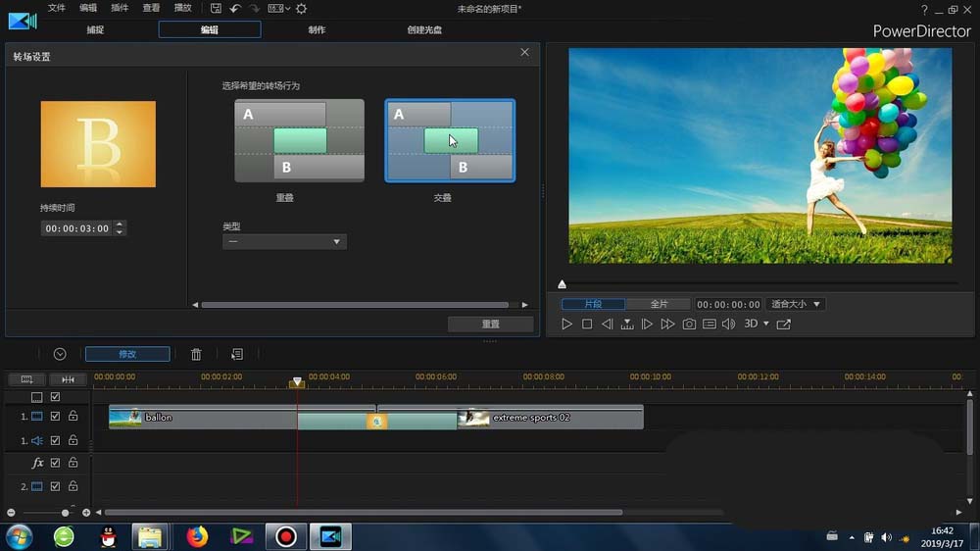The image size is (980, 551).
Task: Click the preview volume speaker icon
Action: [728, 324]
